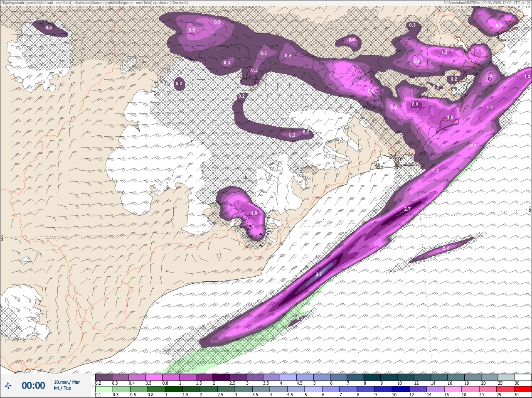Click the 1.6 precipitation value on the map
The width and height of the screenshot is (532, 398).
[450, 118]
